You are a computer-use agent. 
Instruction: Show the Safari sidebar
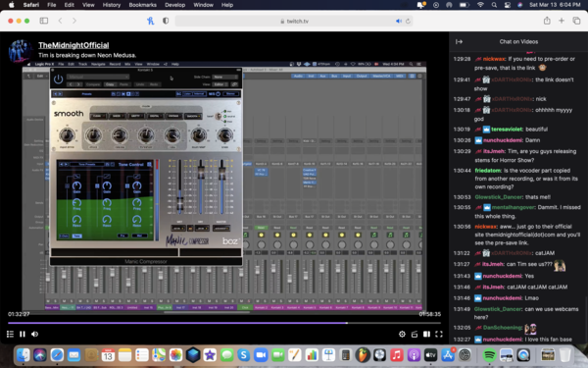click(x=44, y=21)
